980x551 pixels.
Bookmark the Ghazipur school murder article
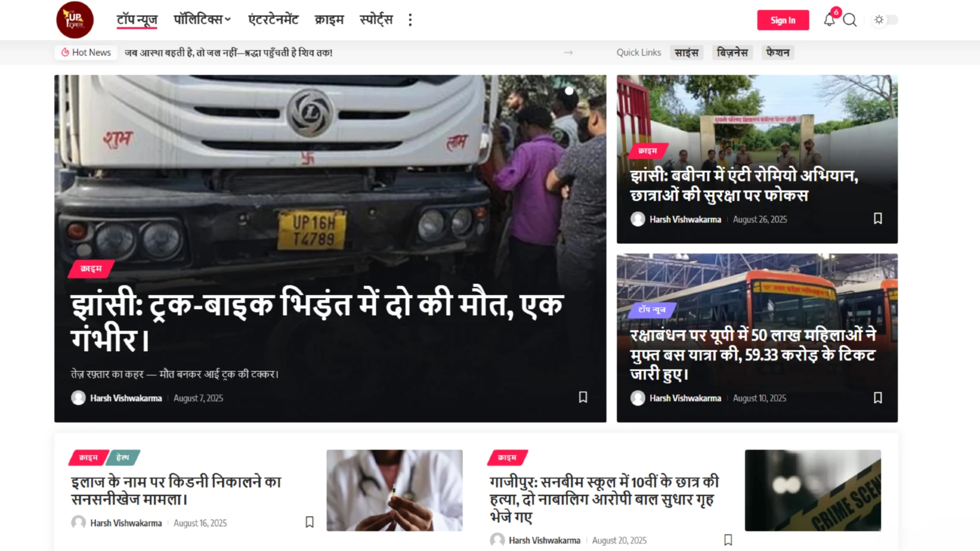coord(728,540)
